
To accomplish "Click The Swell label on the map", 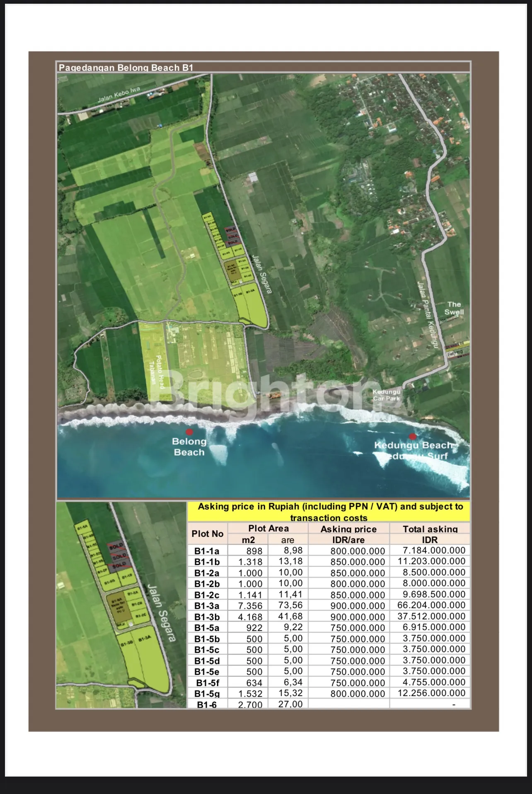I will coord(454,308).
